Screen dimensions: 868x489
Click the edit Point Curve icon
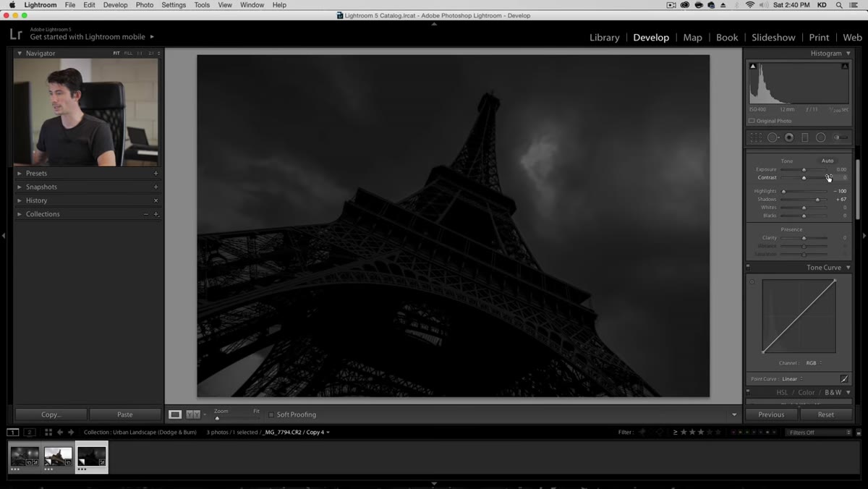click(844, 379)
